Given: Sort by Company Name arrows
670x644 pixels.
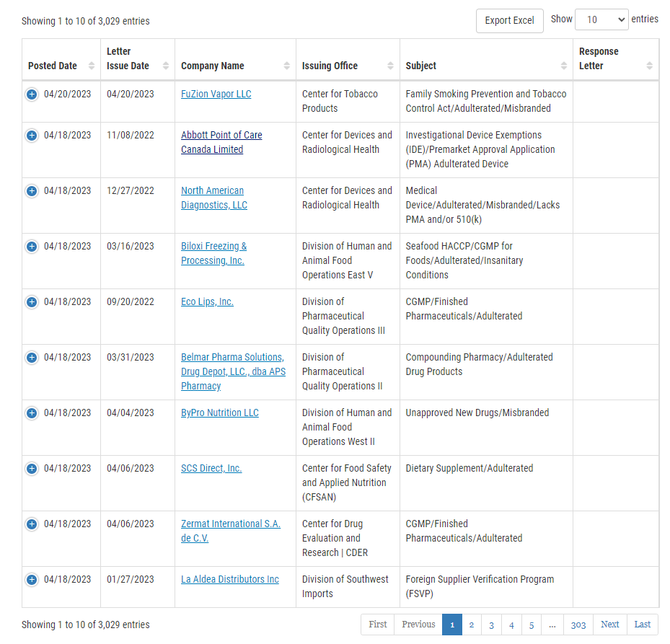Looking at the screenshot, I should pyautogui.click(x=287, y=66).
